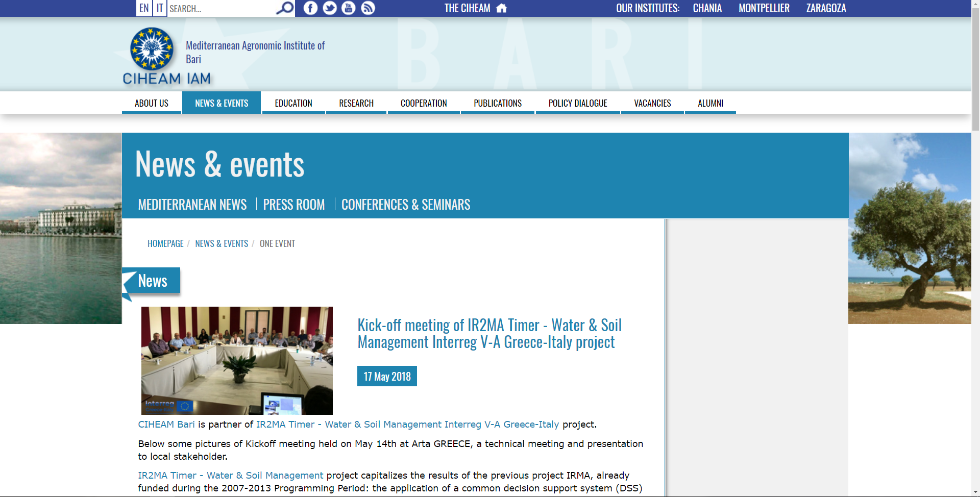980x497 pixels.
Task: Go to the CHANIA institute
Action: [707, 8]
